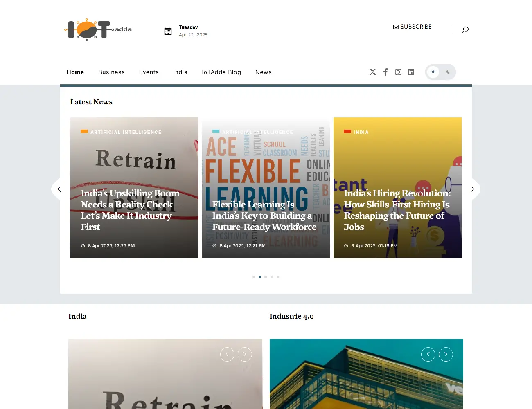Click previous arrow in India section
This screenshot has height=409, width=532.
[x=227, y=354]
